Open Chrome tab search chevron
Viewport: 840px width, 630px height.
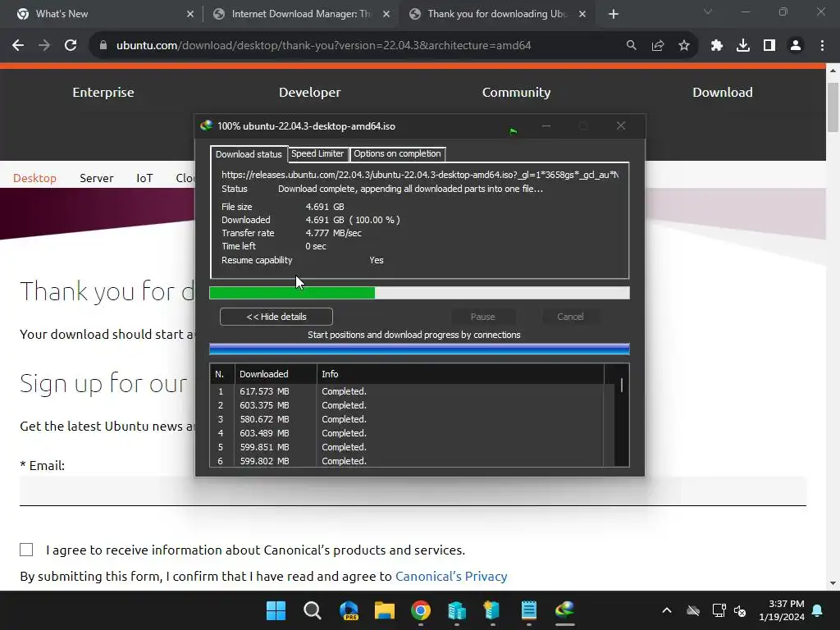click(708, 11)
